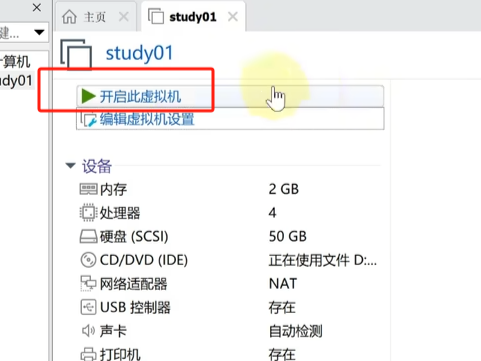Collapse the 设备 devices section
The image size is (481, 361).
point(70,166)
